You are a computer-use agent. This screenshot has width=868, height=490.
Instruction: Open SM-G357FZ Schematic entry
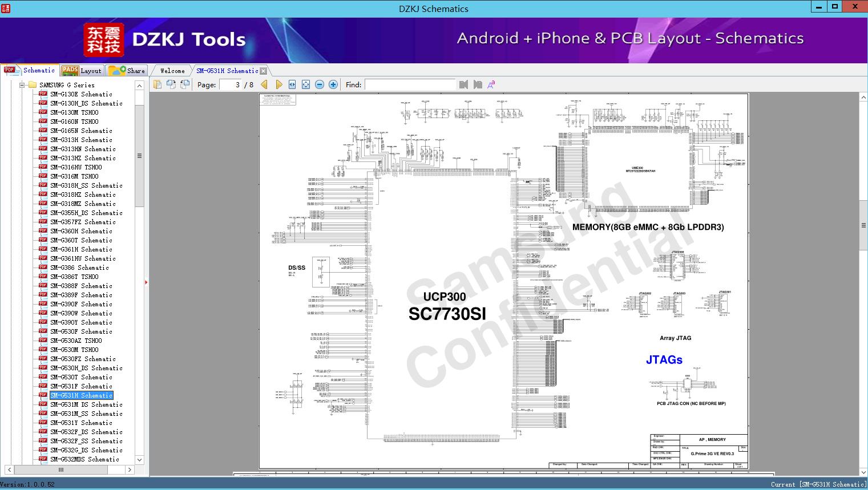pyautogui.click(x=83, y=222)
